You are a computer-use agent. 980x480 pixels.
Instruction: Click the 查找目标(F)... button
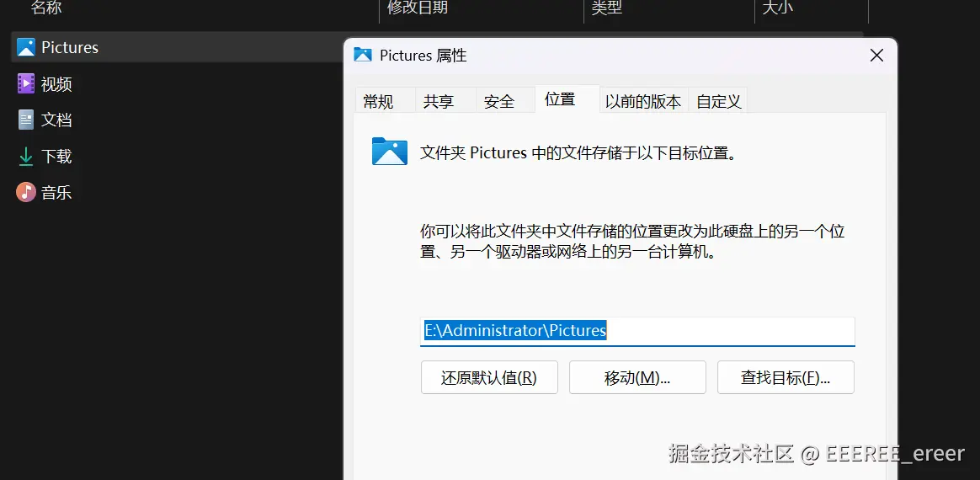[x=786, y=377]
